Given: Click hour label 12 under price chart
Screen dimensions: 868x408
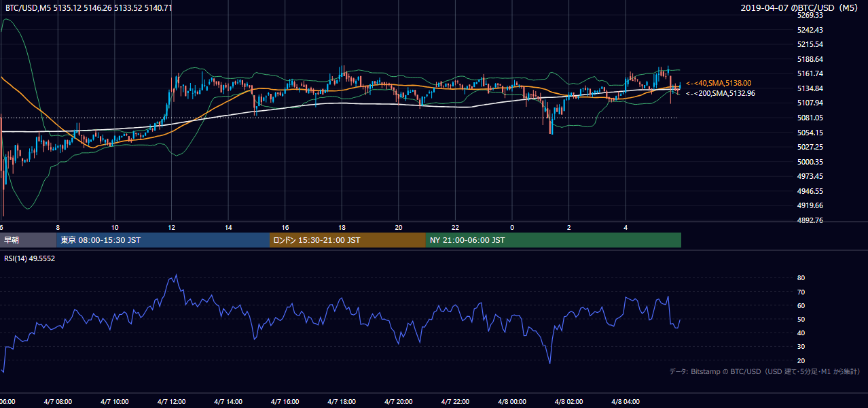Looking at the screenshot, I should pos(171,227).
